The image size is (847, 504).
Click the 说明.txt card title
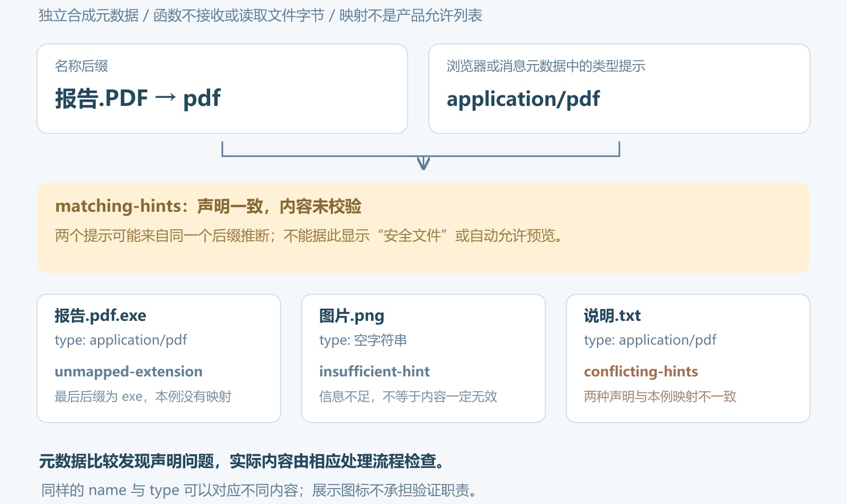point(612,316)
